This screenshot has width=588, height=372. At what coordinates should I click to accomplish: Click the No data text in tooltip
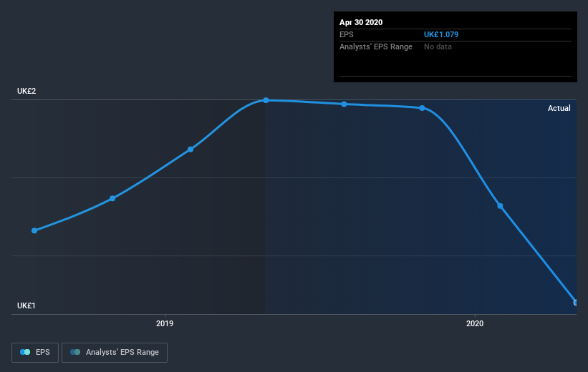coord(438,46)
